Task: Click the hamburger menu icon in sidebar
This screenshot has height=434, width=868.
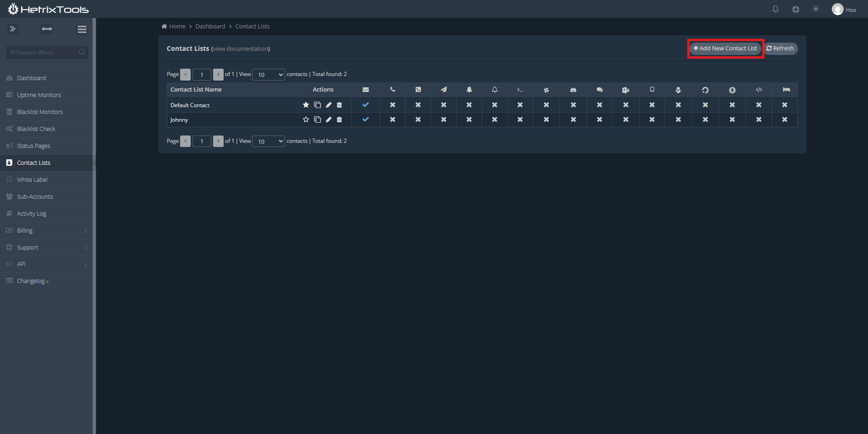Action: (82, 29)
